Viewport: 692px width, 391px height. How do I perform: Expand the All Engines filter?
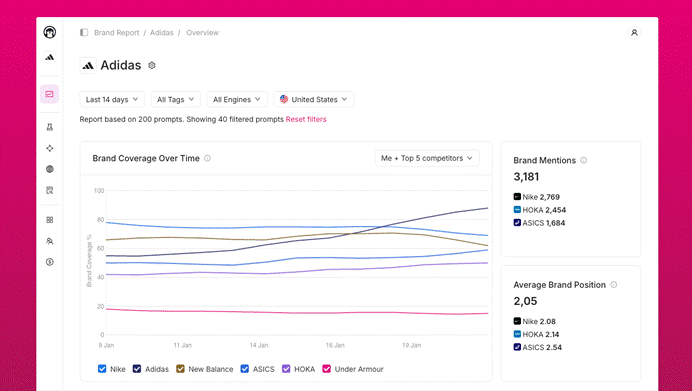click(237, 99)
